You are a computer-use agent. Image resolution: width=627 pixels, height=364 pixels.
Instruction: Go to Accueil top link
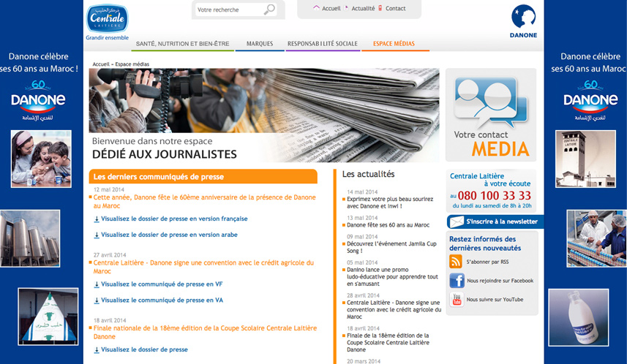(331, 8)
